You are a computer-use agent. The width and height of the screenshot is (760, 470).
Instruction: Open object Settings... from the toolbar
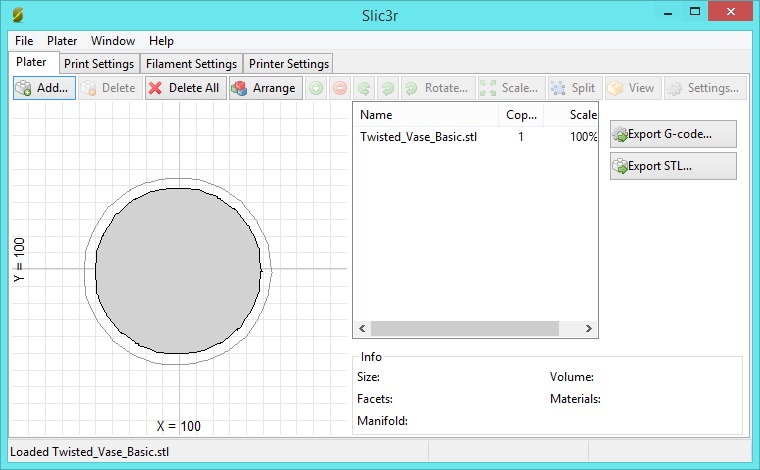pyautogui.click(x=705, y=88)
